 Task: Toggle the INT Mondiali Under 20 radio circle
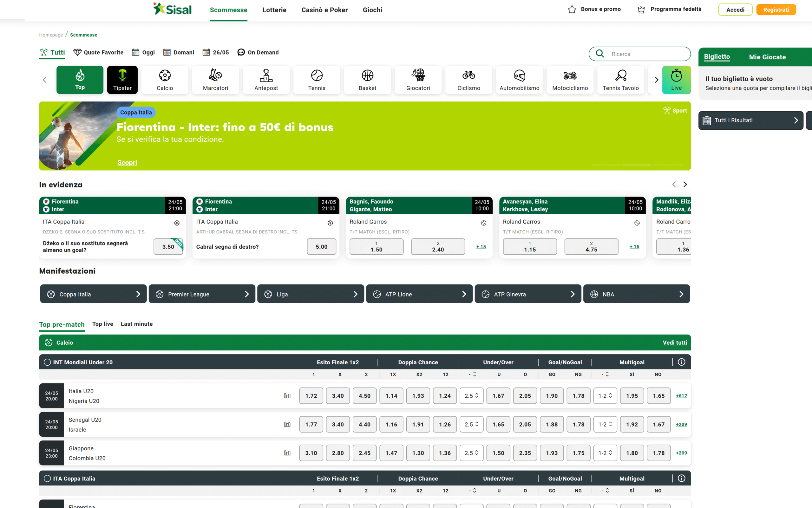coord(47,362)
